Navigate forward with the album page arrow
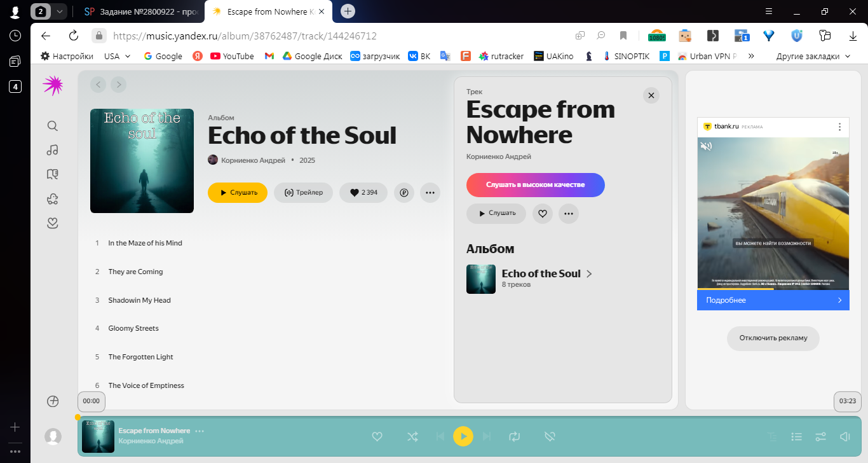 pyautogui.click(x=118, y=84)
